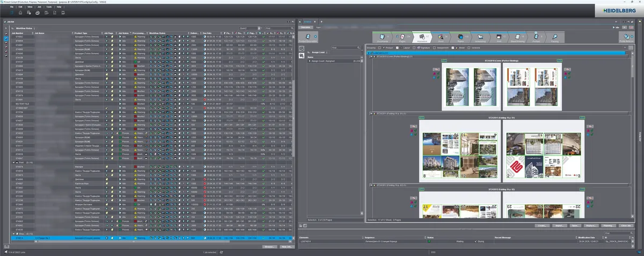Go to the Pages workflow step
The height and width of the screenshot is (256, 644).
pos(402,37)
